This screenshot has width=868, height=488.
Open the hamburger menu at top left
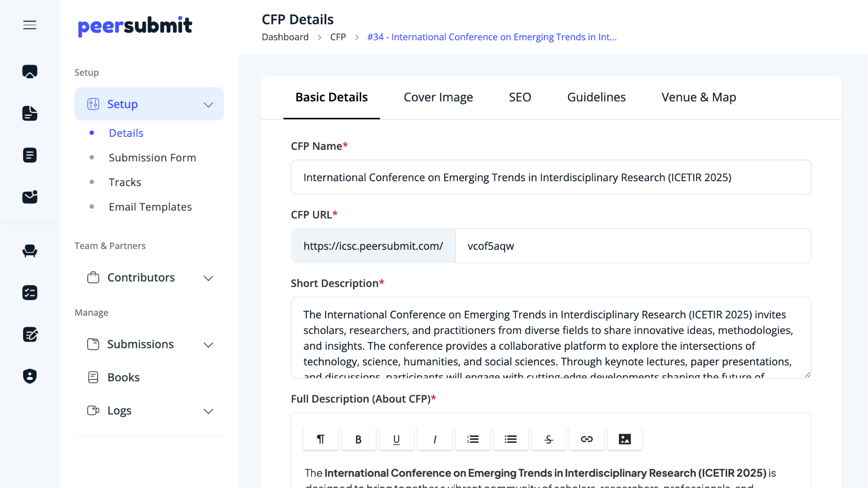tap(30, 25)
